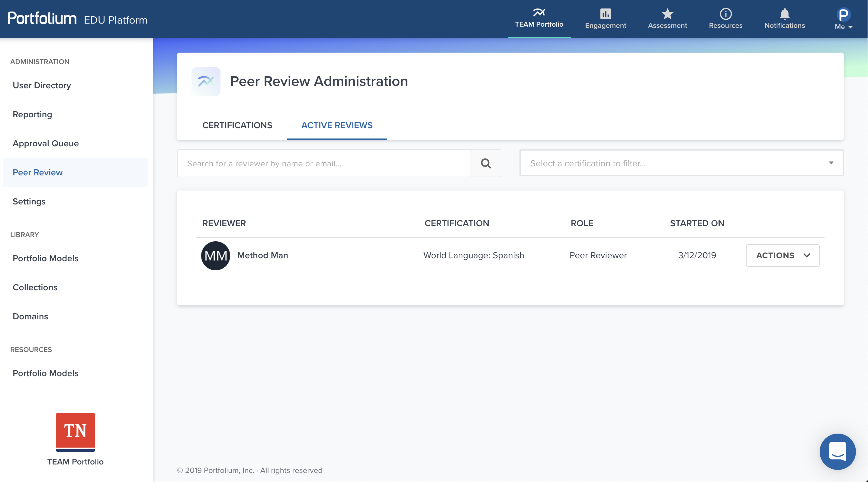This screenshot has width=868, height=482.
Task: Expand the Actions dropdown for Method Man
Action: (783, 255)
